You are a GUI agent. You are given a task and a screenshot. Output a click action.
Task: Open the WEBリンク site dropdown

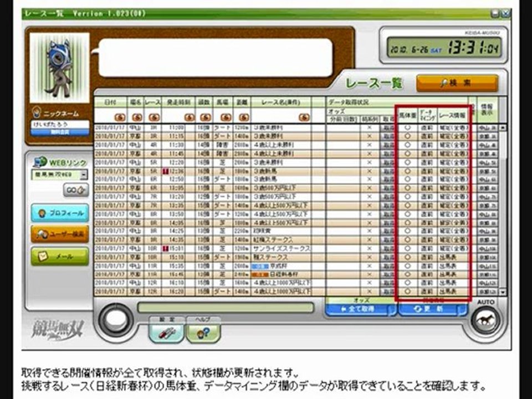click(84, 175)
